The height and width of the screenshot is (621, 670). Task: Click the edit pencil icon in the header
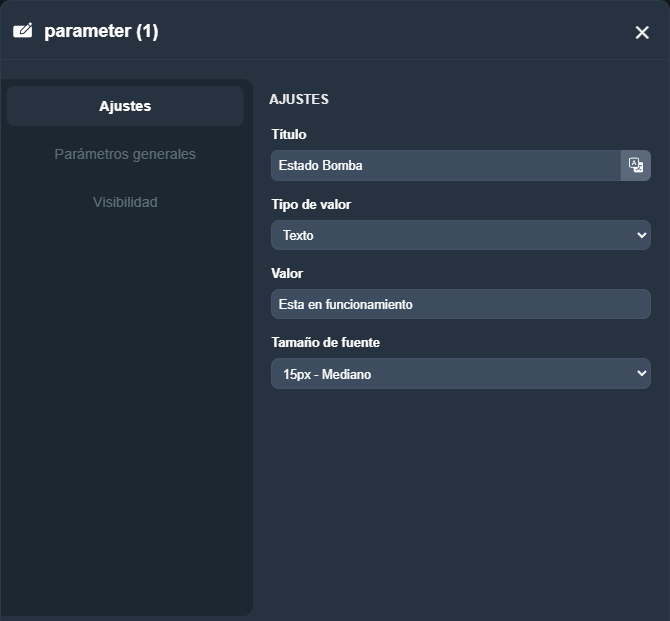23,31
